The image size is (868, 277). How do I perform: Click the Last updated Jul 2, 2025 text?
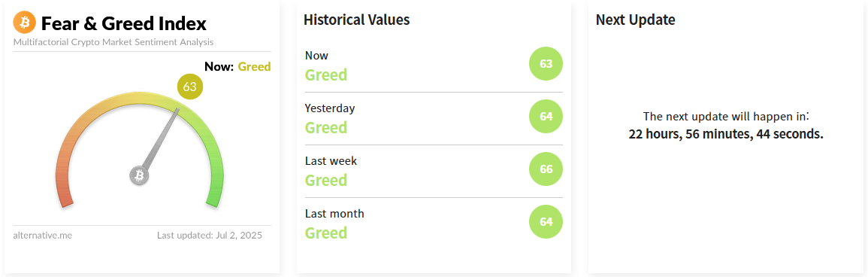pos(210,236)
